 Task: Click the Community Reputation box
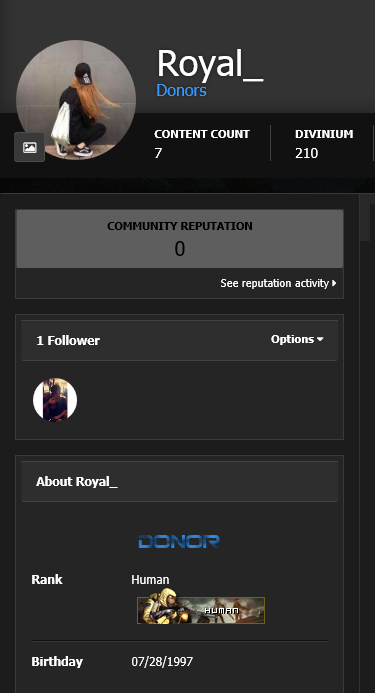[180, 239]
